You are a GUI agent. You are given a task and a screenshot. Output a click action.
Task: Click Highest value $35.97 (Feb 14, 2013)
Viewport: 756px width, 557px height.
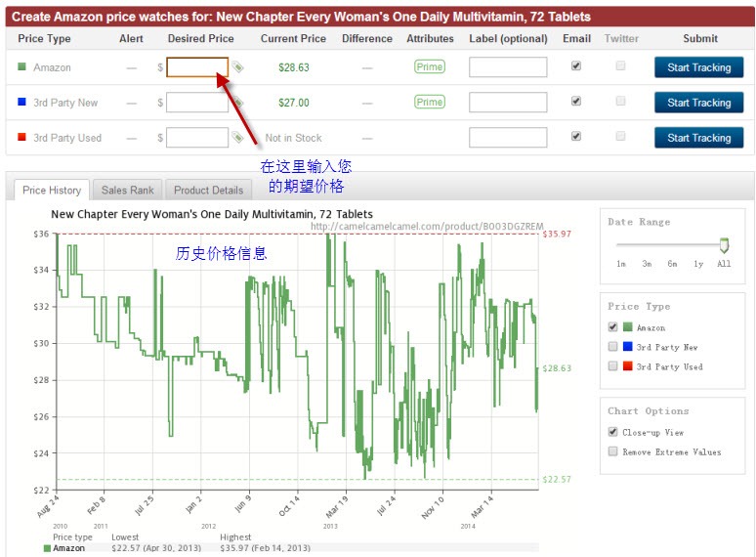point(265,548)
